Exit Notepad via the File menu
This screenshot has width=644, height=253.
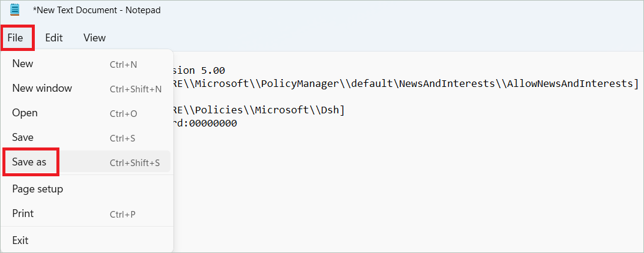[x=20, y=240]
